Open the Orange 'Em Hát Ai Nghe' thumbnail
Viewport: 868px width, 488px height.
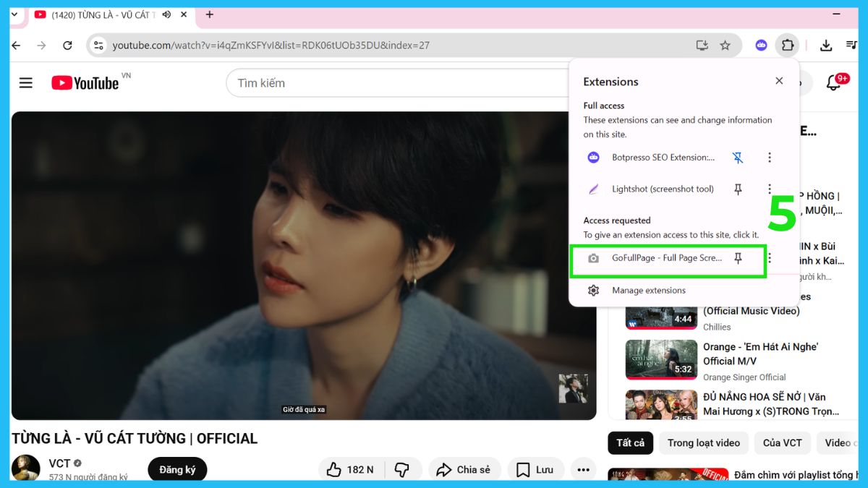[x=661, y=360]
